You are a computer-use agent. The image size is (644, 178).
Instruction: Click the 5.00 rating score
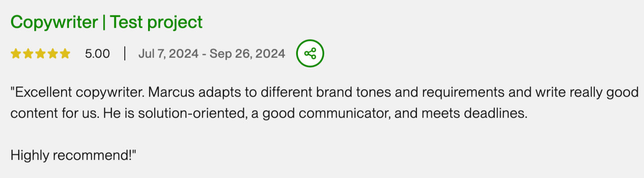click(97, 54)
